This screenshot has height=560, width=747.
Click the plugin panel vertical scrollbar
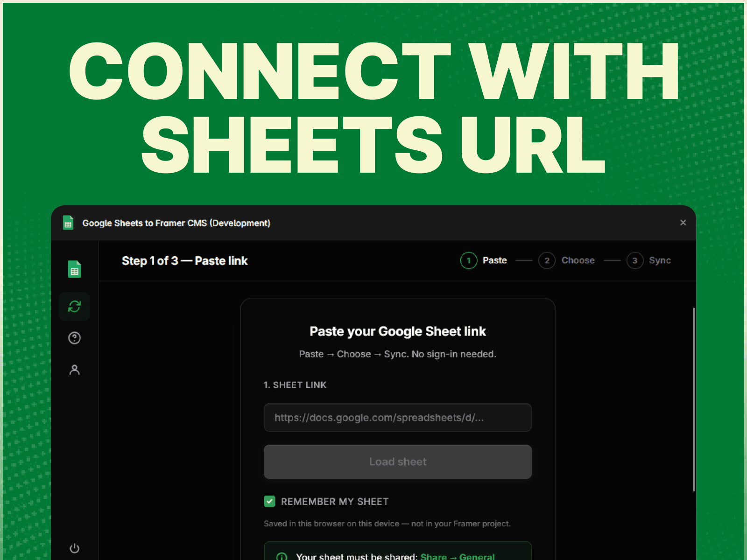point(694,399)
